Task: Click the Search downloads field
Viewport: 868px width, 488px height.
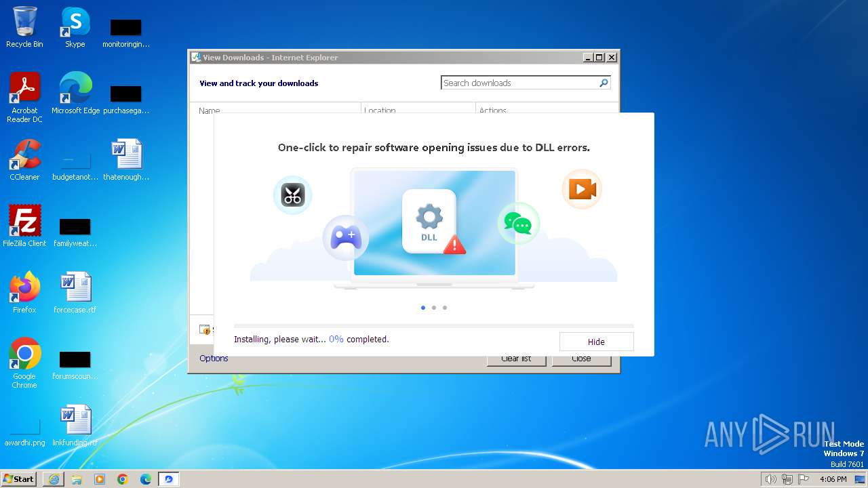Action: (x=519, y=83)
